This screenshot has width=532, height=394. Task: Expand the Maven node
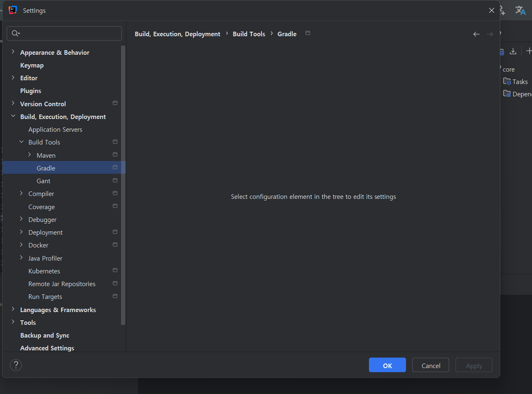tap(30, 155)
